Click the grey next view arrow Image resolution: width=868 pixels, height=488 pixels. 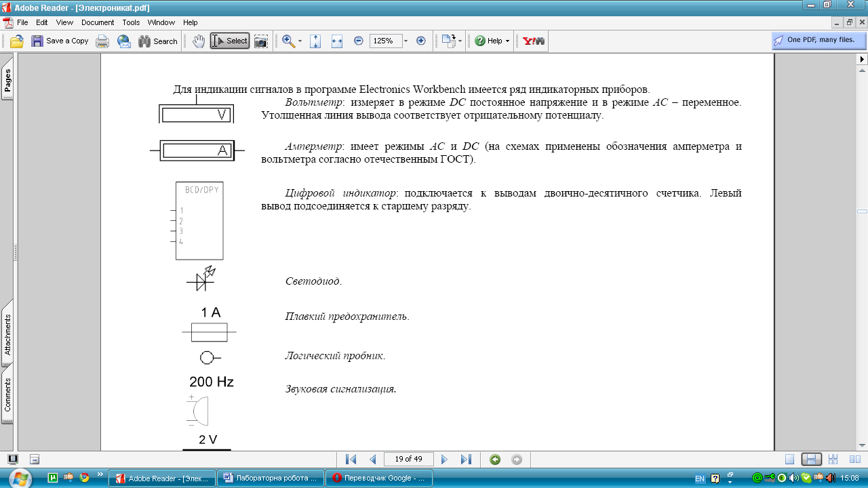pyautogui.click(x=517, y=460)
